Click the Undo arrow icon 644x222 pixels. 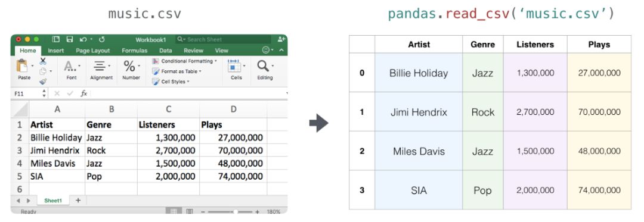(83, 39)
